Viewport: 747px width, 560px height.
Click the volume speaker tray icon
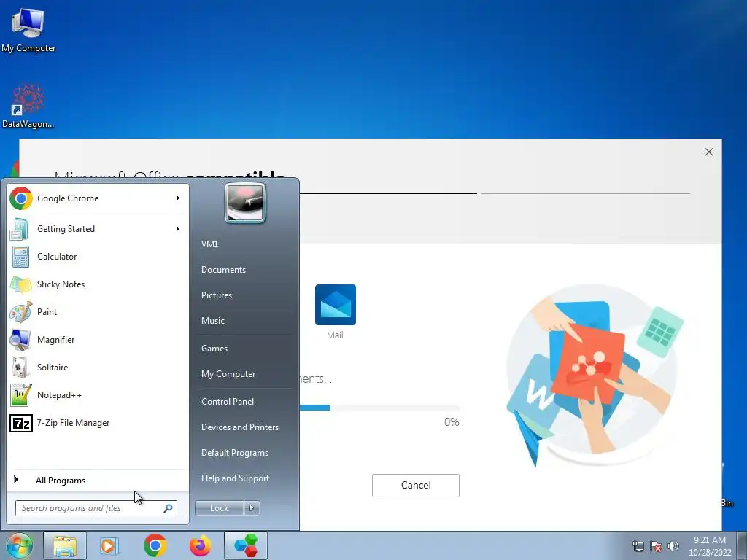click(x=673, y=546)
